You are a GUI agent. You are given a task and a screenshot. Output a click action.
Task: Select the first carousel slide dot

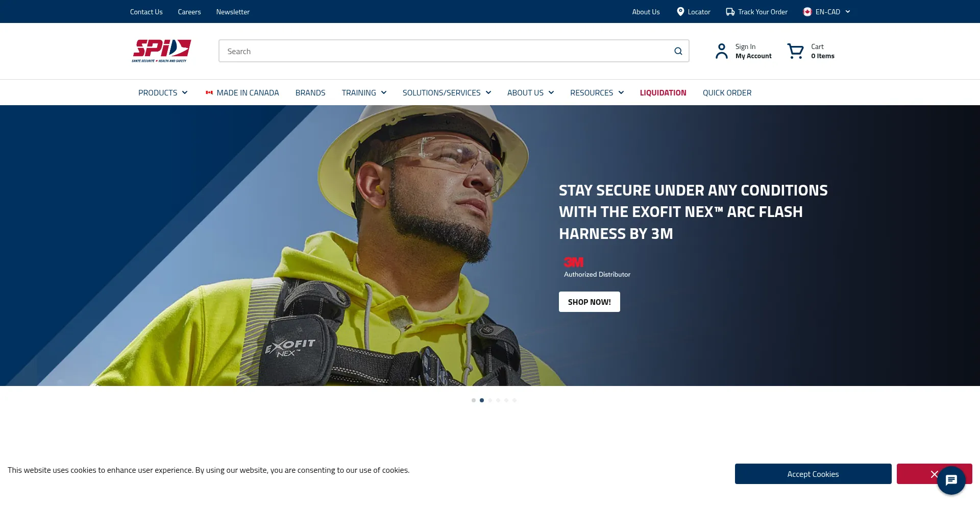pos(474,400)
